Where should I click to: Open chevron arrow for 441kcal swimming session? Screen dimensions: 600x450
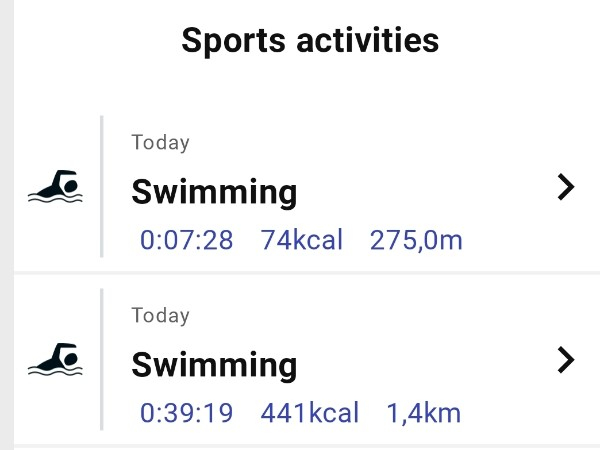click(566, 360)
